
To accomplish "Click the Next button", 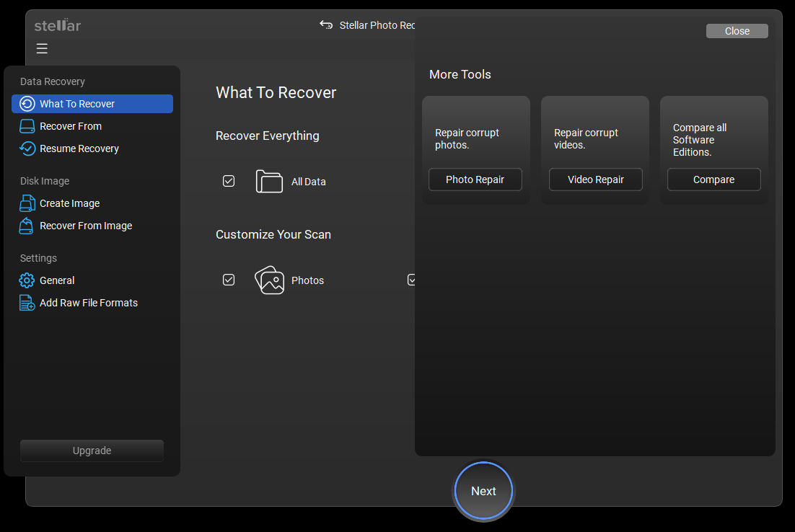I will click(483, 490).
